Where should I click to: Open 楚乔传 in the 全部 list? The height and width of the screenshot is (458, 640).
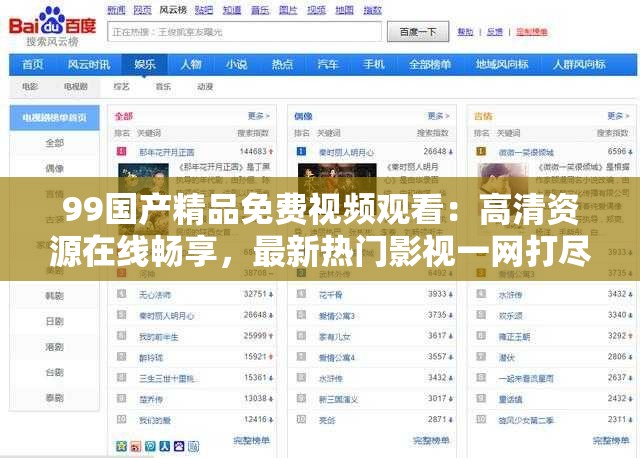[151, 400]
